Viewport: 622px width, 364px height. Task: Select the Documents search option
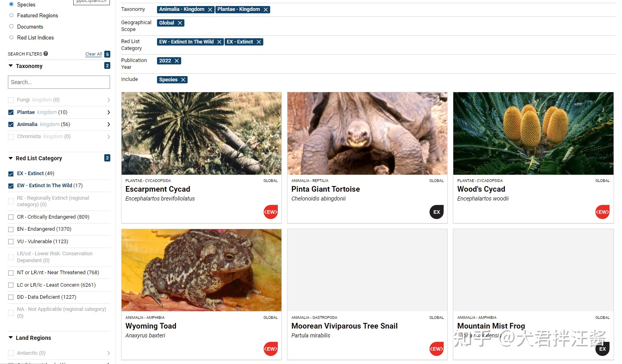pyautogui.click(x=11, y=27)
